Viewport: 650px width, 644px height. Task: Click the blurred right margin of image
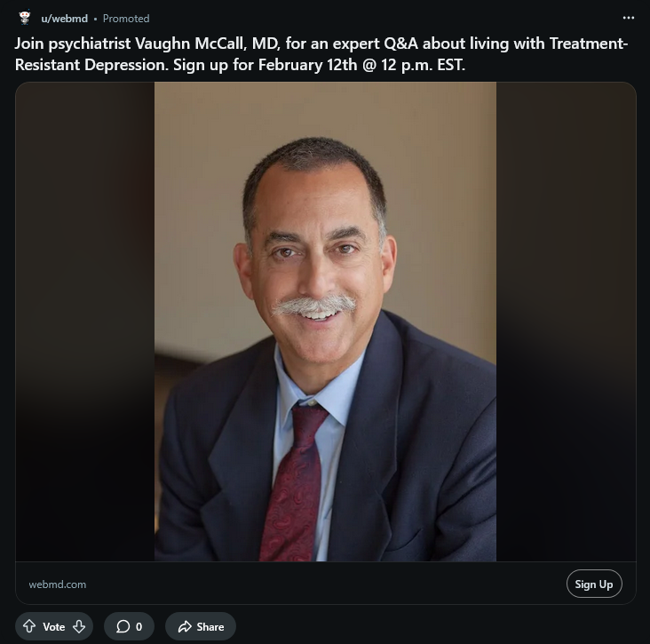[x=566, y=320]
